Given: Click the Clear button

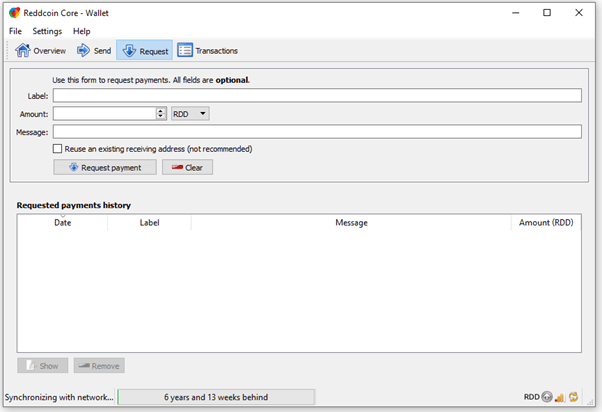Looking at the screenshot, I should click(187, 167).
